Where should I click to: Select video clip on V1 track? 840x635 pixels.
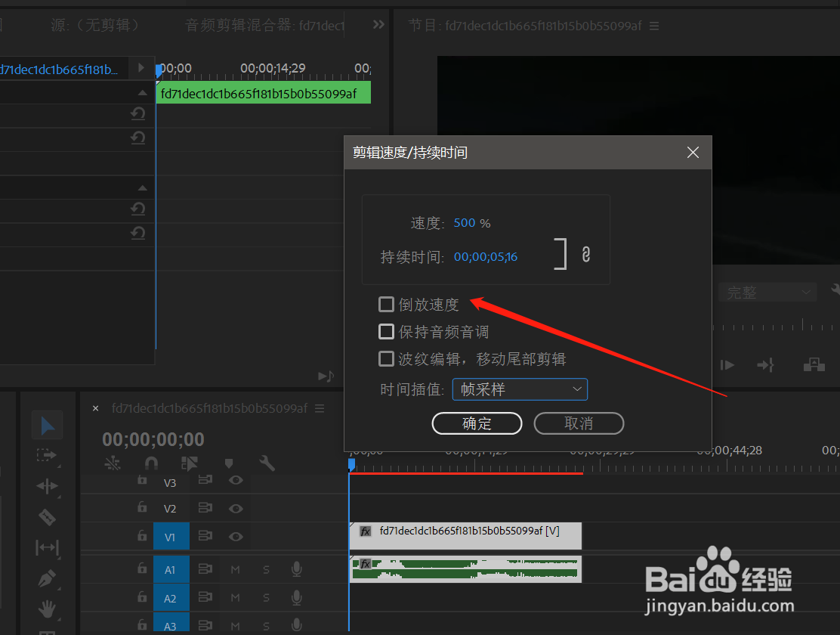465,536
